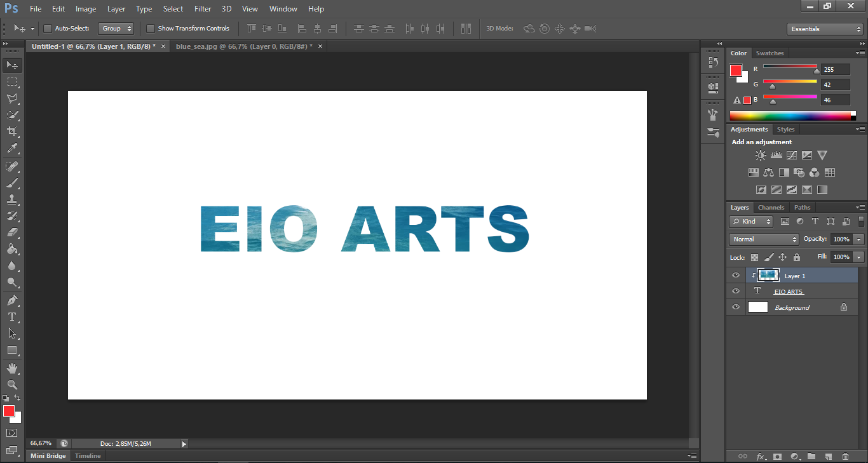Add a layer style via fx
Image resolution: width=868 pixels, height=463 pixels.
[760, 456]
